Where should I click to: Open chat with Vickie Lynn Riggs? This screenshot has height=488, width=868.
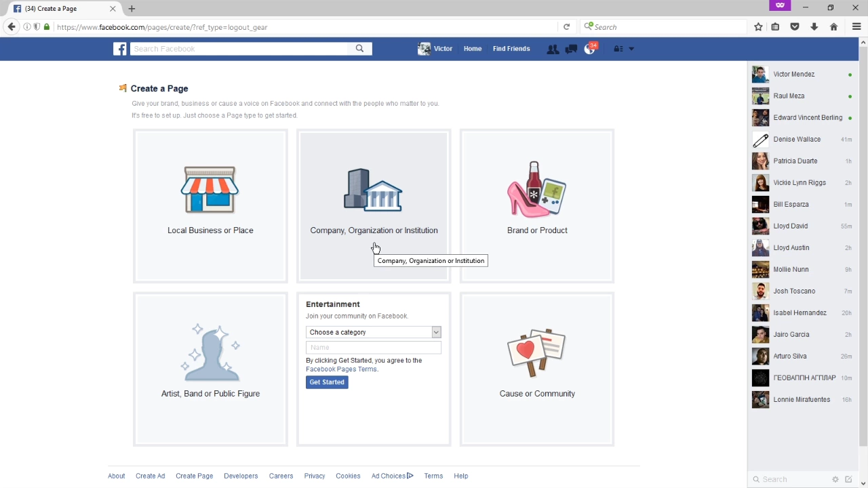pyautogui.click(x=803, y=183)
